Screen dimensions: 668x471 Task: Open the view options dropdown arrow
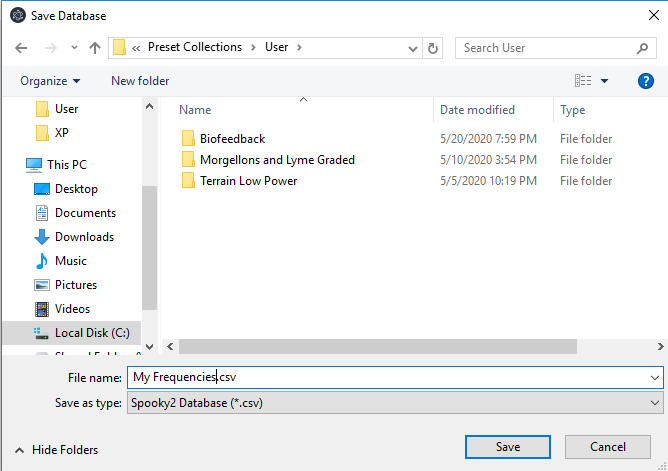click(x=604, y=81)
